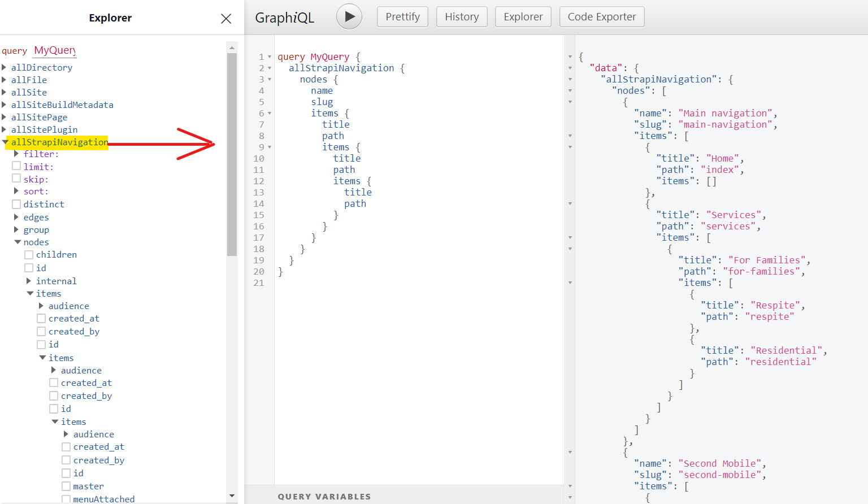The image size is (868, 504).
Task: Expand the allFile node
Action: tap(5, 80)
